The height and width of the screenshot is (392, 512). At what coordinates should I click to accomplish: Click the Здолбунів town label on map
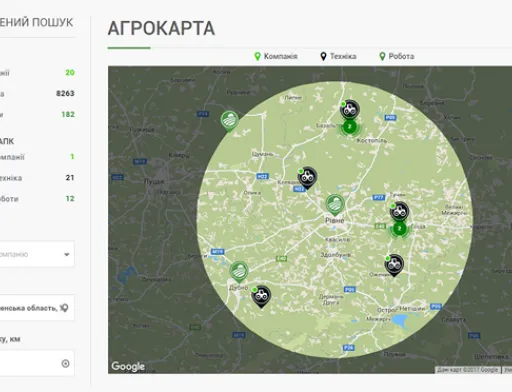(x=335, y=255)
